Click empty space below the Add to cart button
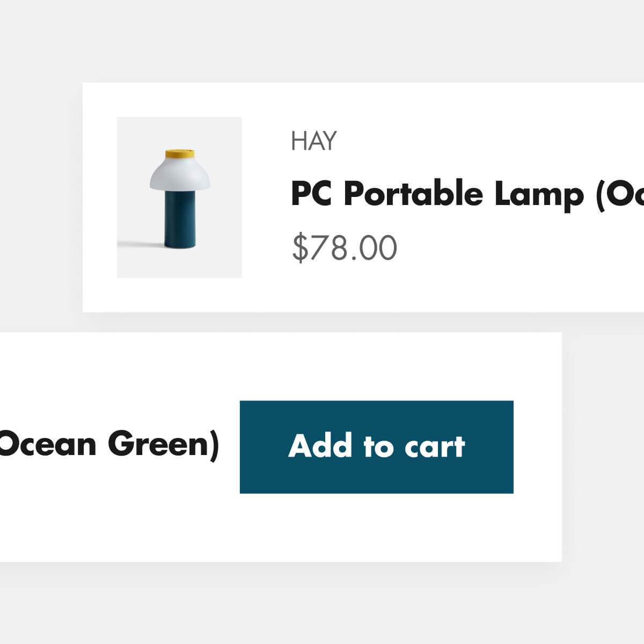The height and width of the screenshot is (644, 644). pos(376,529)
